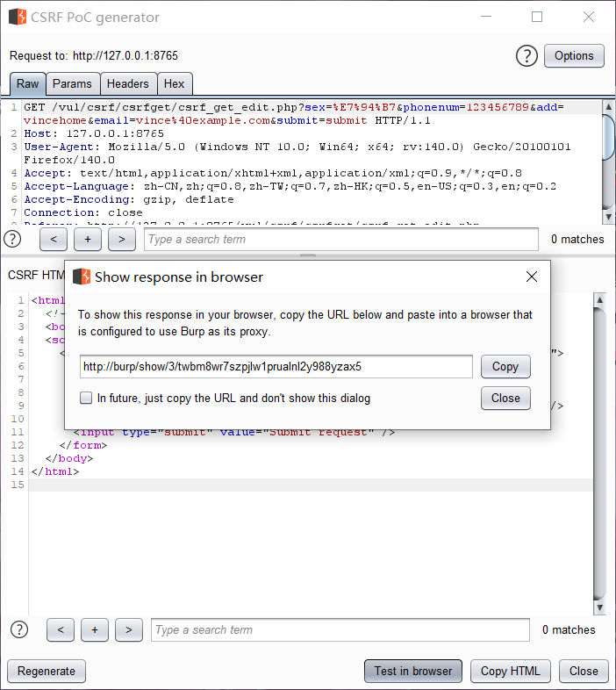
Task: Click the Regenerate button
Action: pos(47,671)
